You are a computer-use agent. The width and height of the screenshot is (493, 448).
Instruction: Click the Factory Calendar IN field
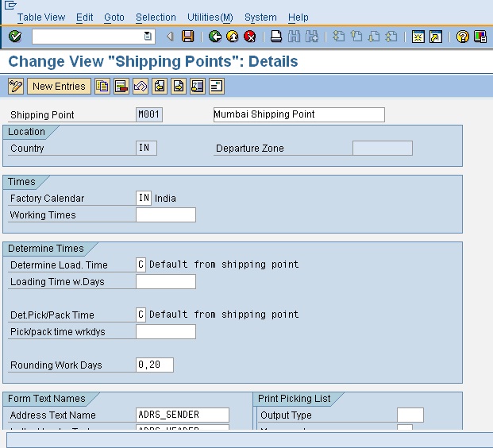144,199
